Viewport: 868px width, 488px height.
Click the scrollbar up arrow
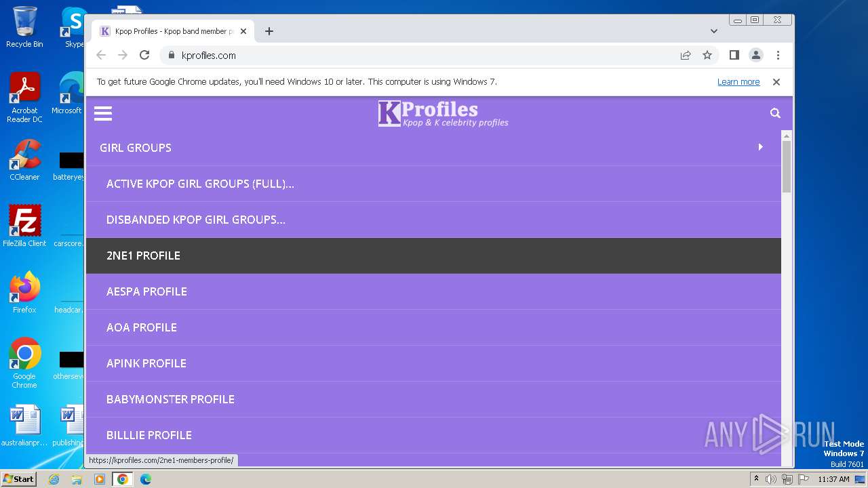[x=787, y=135]
